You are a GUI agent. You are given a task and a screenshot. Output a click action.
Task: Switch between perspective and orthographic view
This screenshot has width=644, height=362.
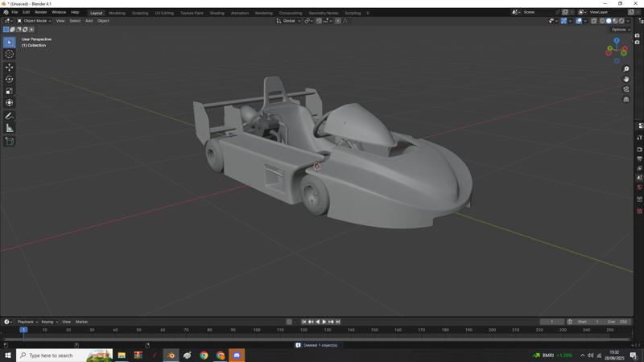click(626, 100)
